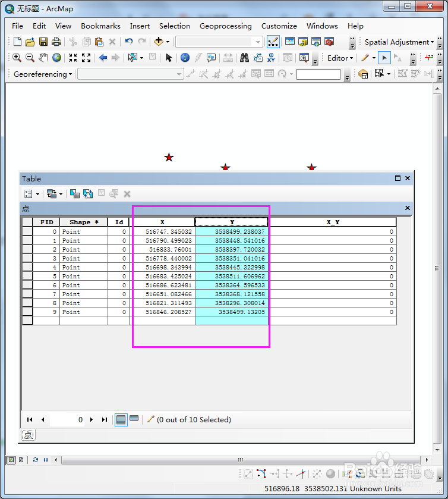
Task: Open the Bookmarks menu
Action: (x=100, y=26)
